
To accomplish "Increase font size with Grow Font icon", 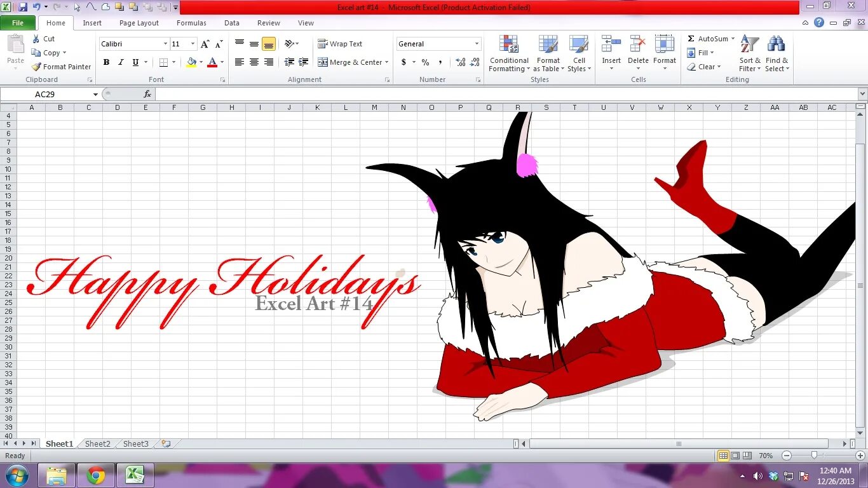I will click(x=205, y=44).
